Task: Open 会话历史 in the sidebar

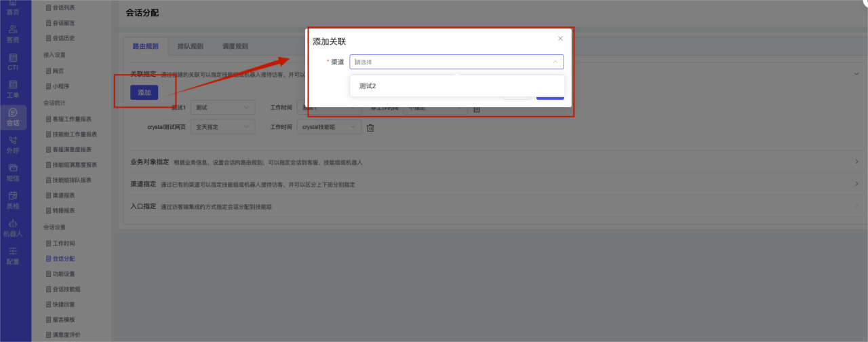Action: coord(60,38)
